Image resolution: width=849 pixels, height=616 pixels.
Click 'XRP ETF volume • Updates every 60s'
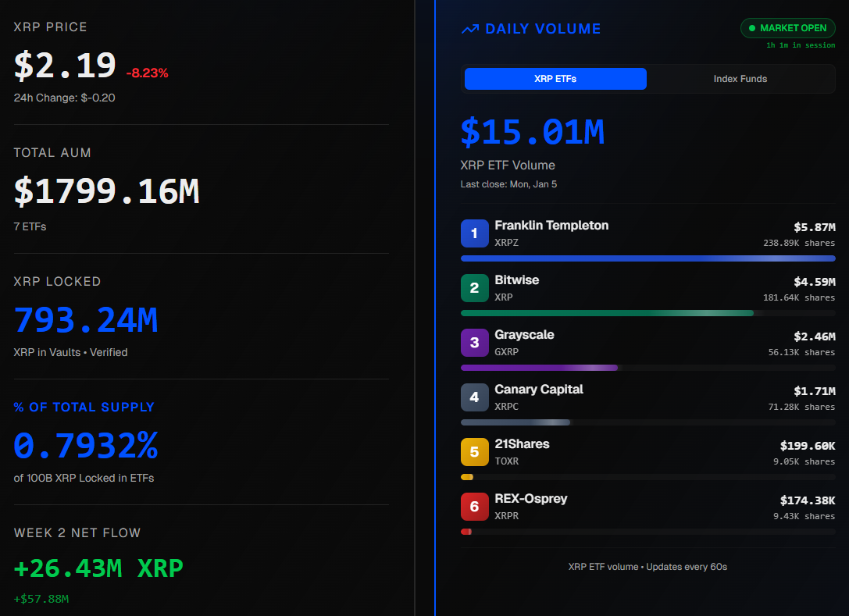(647, 567)
